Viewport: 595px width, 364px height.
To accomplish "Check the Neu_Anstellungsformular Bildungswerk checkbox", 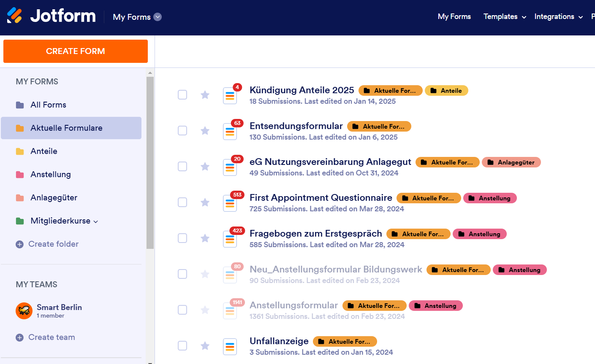I will tap(182, 274).
